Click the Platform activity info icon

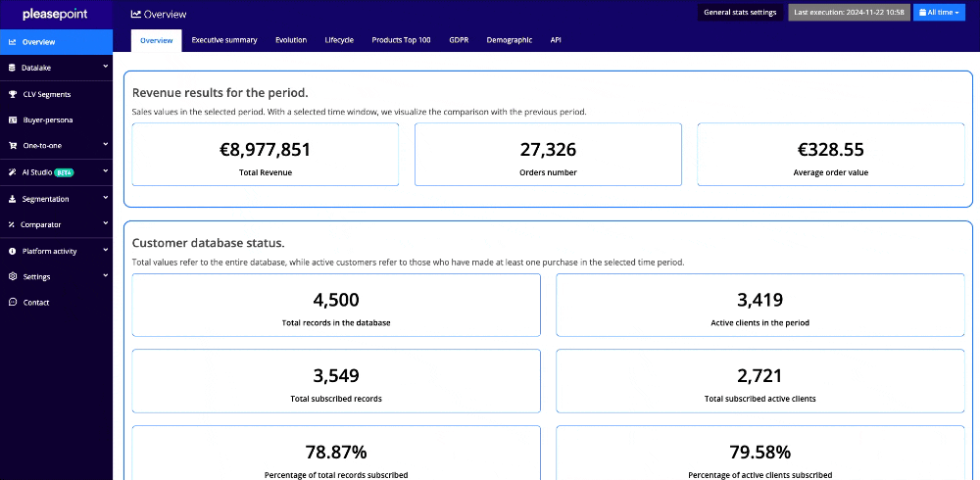pyautogui.click(x=12, y=251)
